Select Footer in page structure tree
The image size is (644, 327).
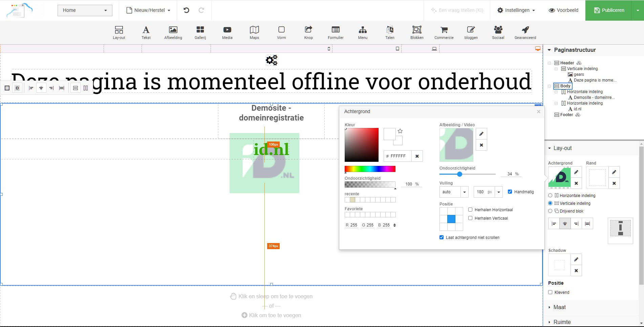pos(566,115)
